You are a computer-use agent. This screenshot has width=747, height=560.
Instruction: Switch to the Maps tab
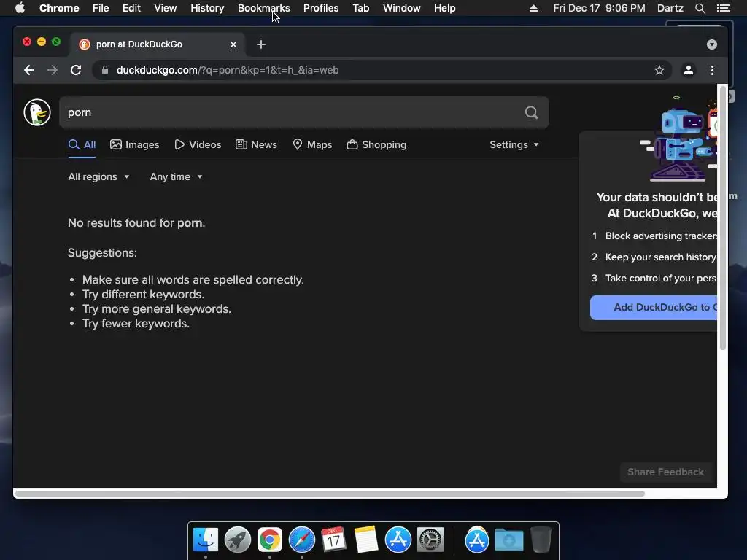tap(312, 145)
